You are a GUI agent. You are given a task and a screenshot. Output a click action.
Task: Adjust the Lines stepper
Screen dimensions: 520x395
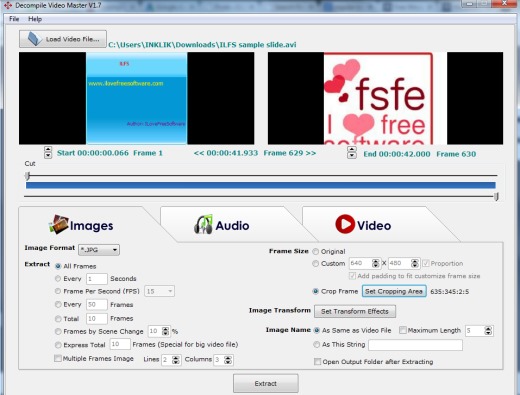[x=176, y=360]
